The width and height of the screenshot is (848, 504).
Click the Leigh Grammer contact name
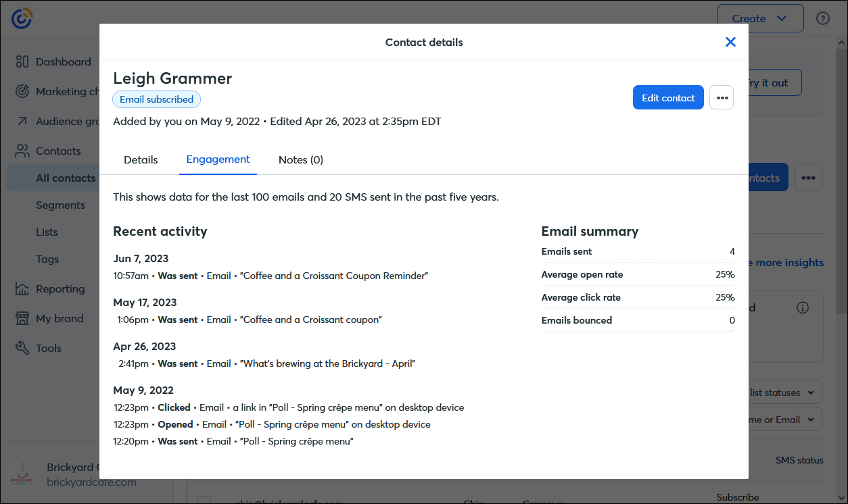[x=172, y=78]
